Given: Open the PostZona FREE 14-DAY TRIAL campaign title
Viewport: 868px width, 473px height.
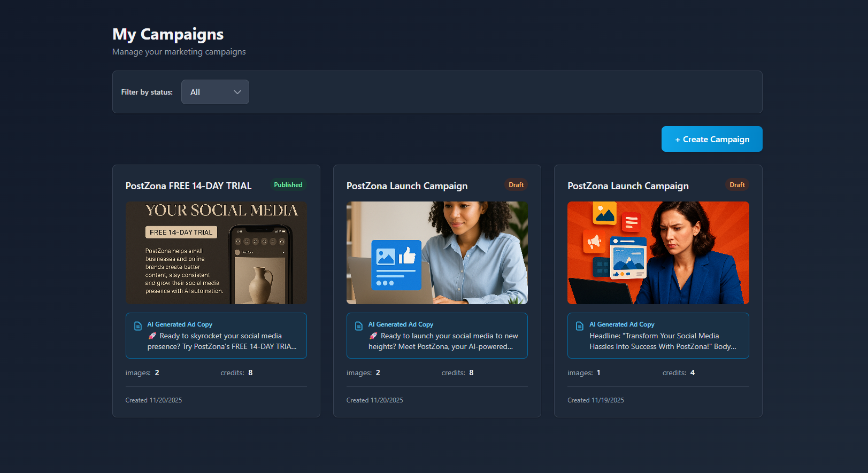Looking at the screenshot, I should [x=188, y=186].
